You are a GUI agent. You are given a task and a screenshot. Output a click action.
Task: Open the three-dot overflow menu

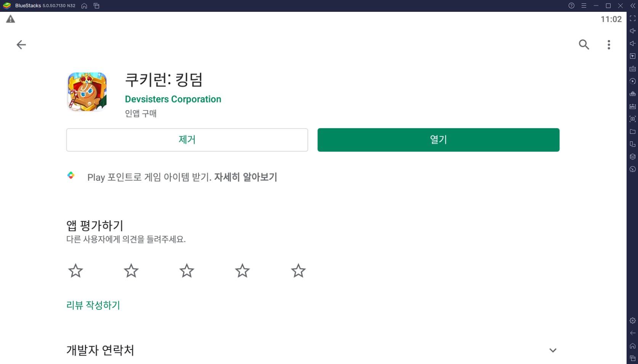pos(609,45)
